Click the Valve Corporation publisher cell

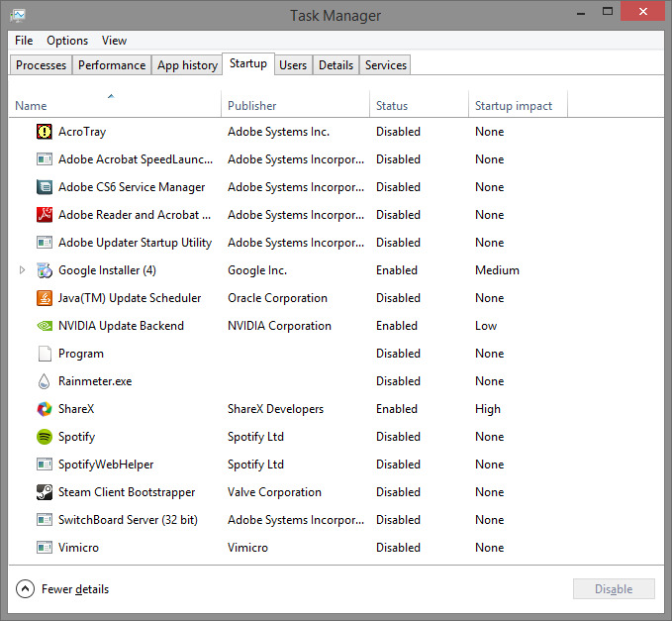[274, 492]
